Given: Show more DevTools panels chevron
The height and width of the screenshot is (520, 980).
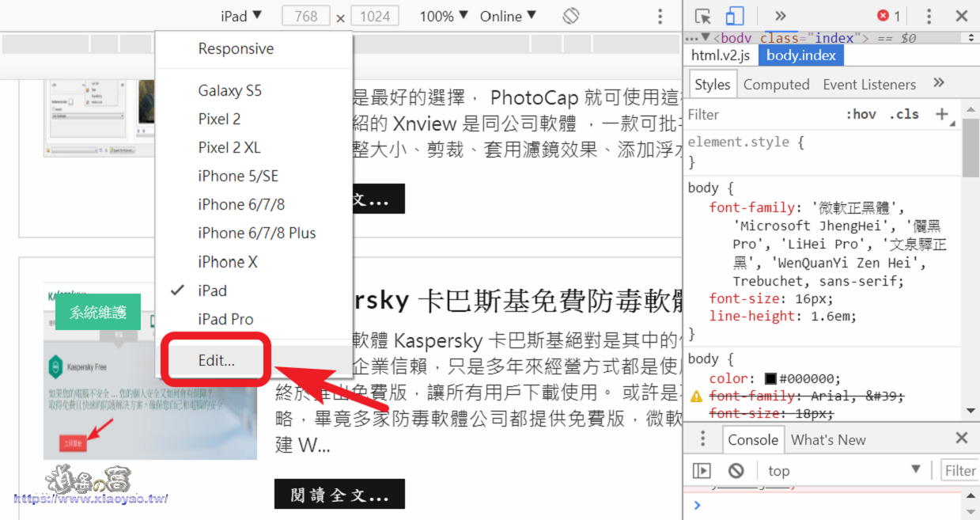Looking at the screenshot, I should pyautogui.click(x=780, y=16).
